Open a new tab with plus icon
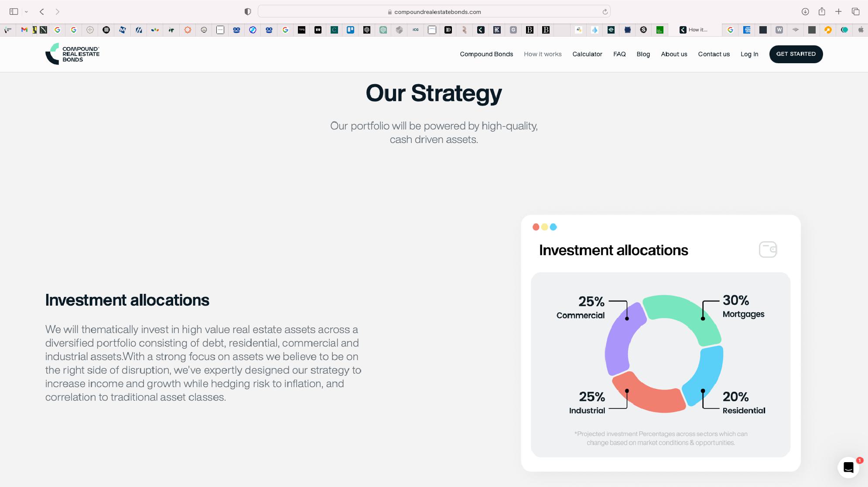The width and height of the screenshot is (868, 487). [x=838, y=12]
